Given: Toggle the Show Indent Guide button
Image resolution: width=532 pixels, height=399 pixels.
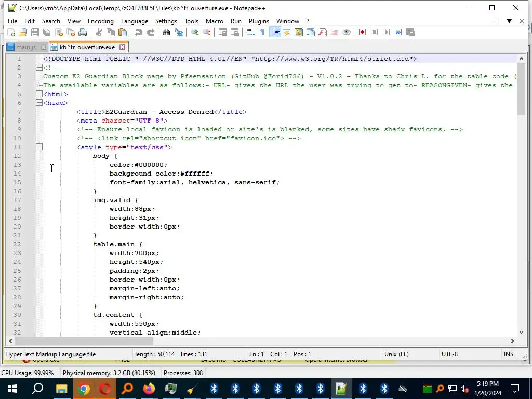Looking at the screenshot, I should (275, 32).
